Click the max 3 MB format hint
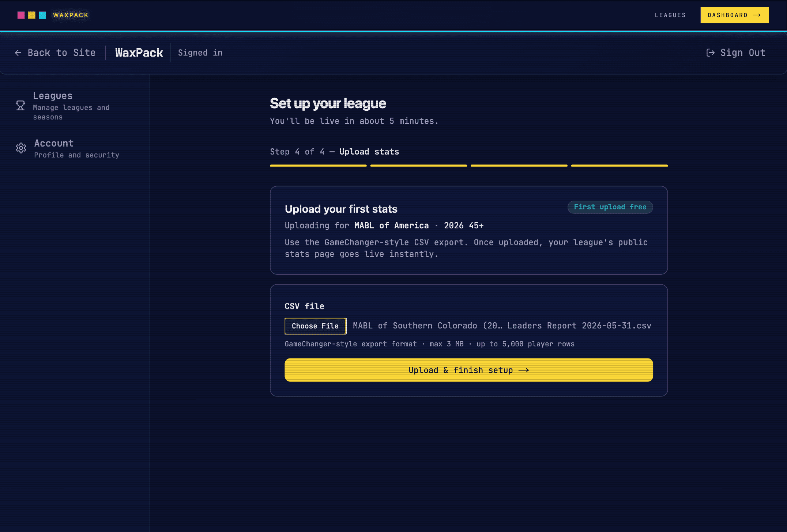787x532 pixels. 447,344
